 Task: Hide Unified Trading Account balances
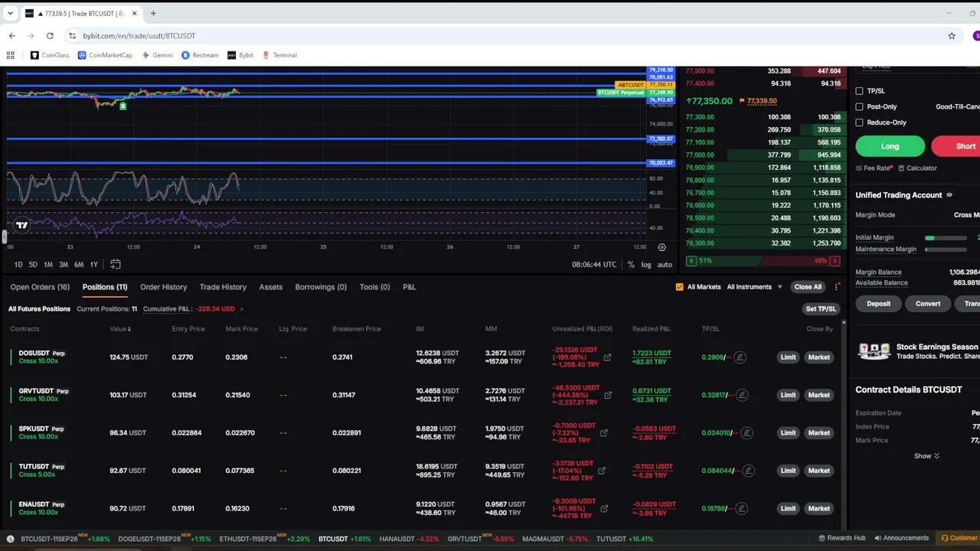pyautogui.click(x=949, y=195)
